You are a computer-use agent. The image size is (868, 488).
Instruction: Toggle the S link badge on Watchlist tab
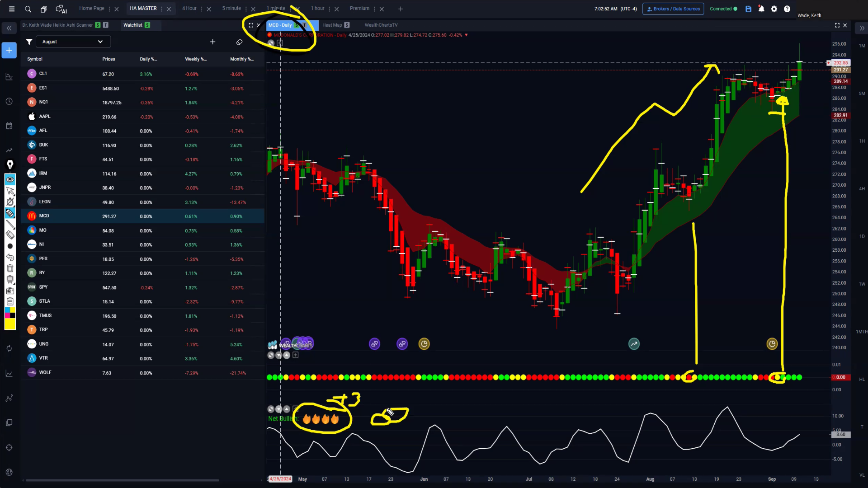(x=147, y=25)
